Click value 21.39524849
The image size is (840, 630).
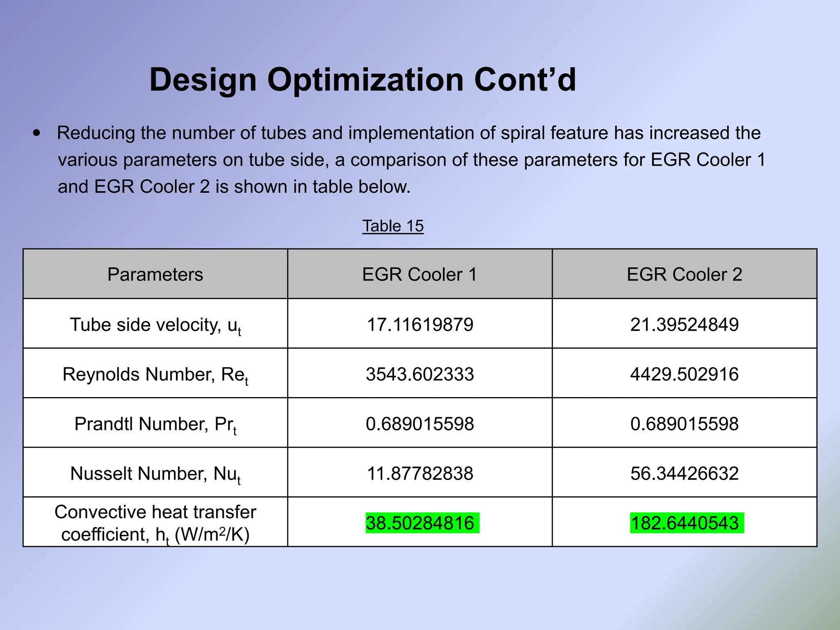point(685,324)
